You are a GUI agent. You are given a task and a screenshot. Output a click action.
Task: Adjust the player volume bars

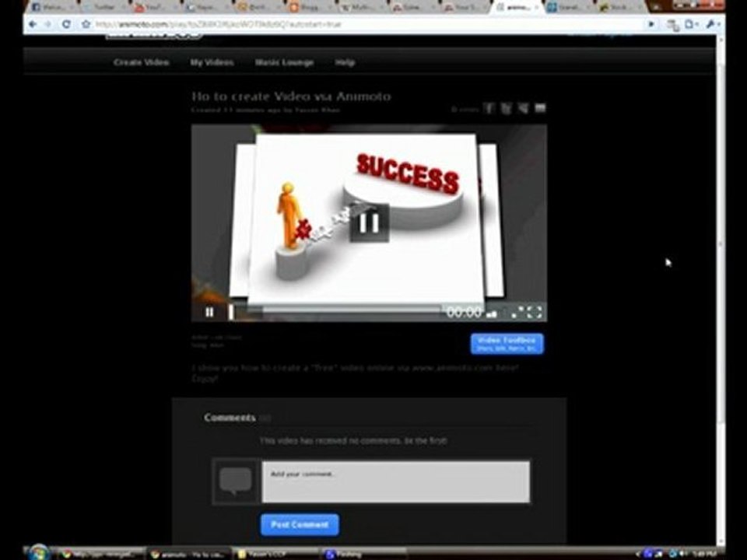pyautogui.click(x=492, y=313)
